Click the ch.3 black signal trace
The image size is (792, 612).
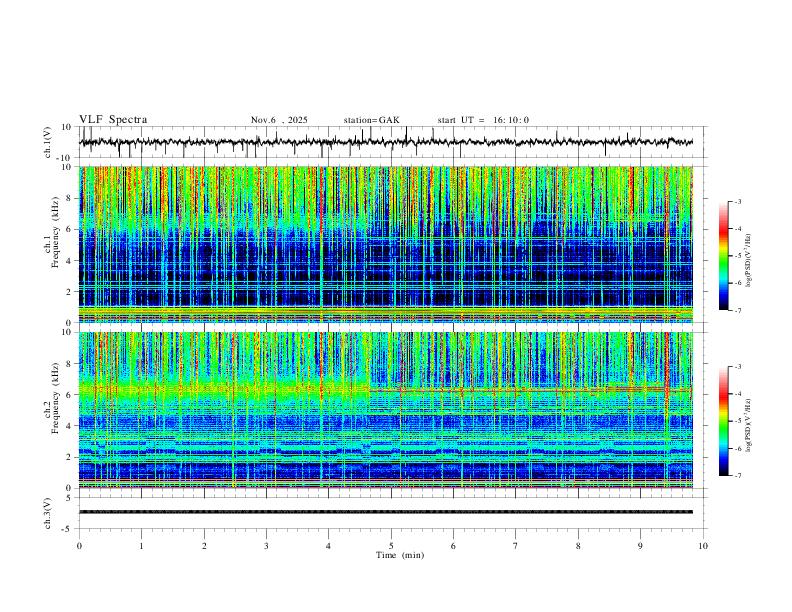pos(386,512)
